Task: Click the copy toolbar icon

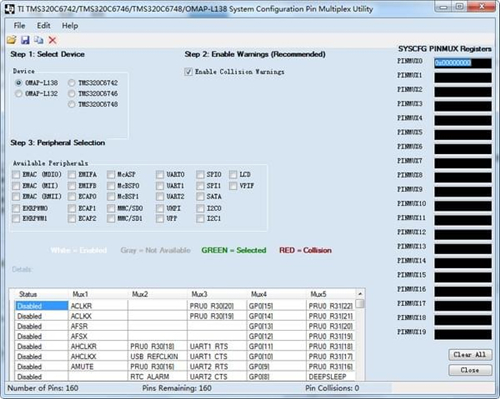Action: point(39,40)
